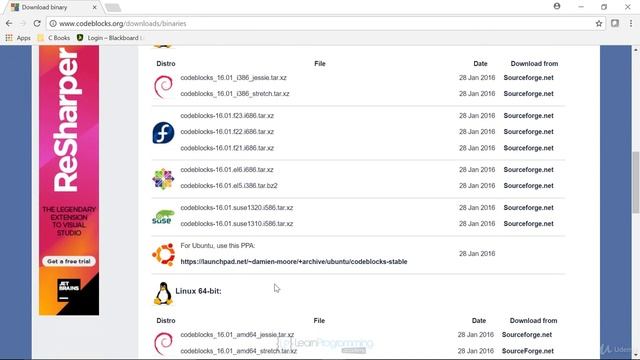This screenshot has width=640, height=360.
Task: Select the Download binary tab
Action: tap(54, 7)
